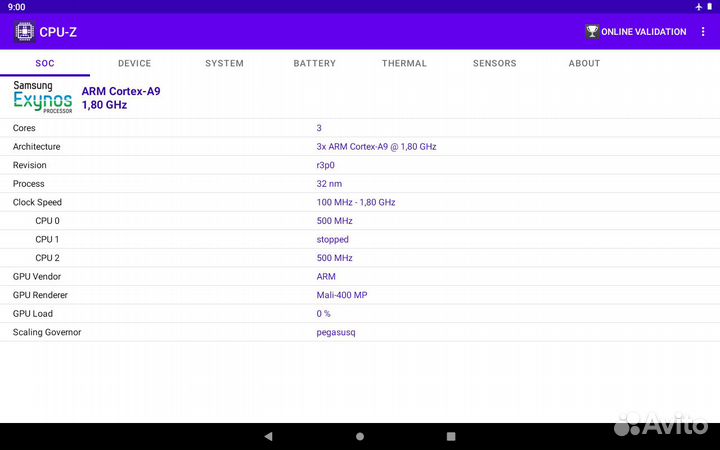
Task: Tap the Clock Speed label
Action: 37,202
